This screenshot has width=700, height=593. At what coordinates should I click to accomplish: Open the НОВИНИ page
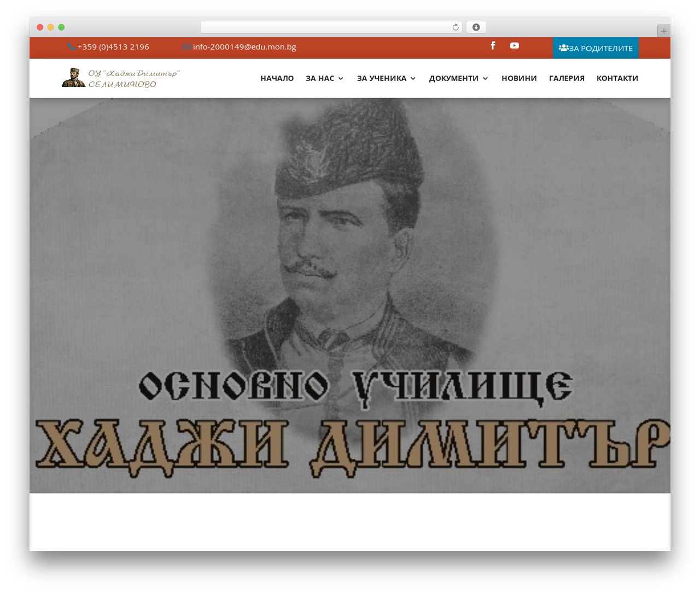pos(519,78)
